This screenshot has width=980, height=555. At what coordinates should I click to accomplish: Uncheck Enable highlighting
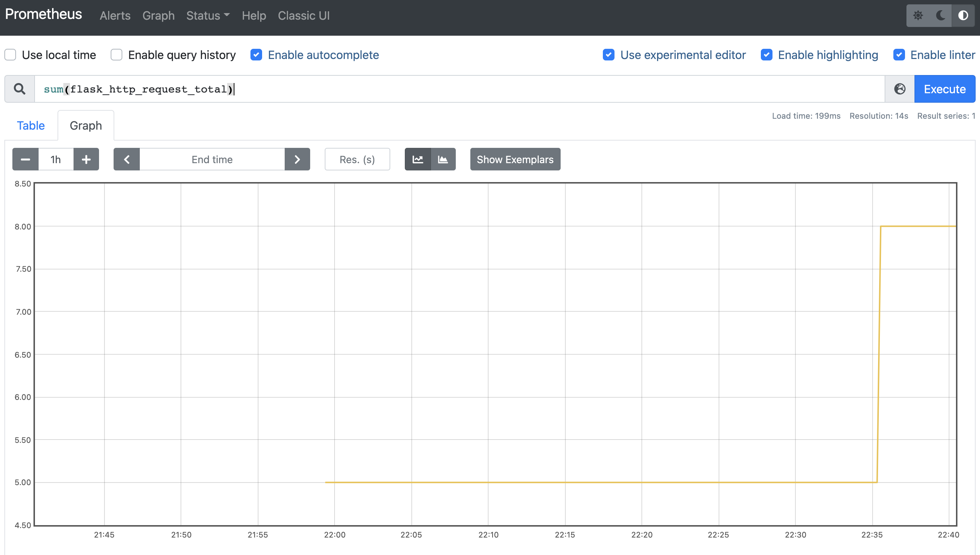tap(766, 55)
